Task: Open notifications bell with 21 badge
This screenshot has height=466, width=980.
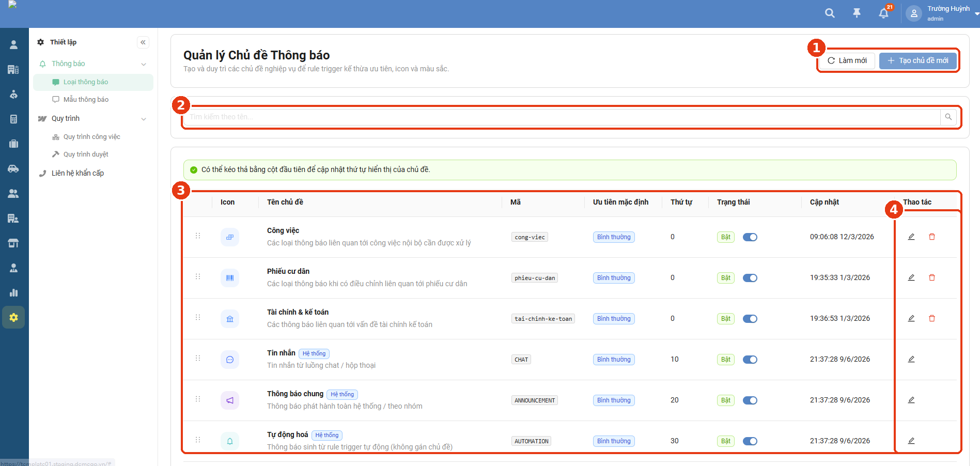Action: click(x=884, y=13)
